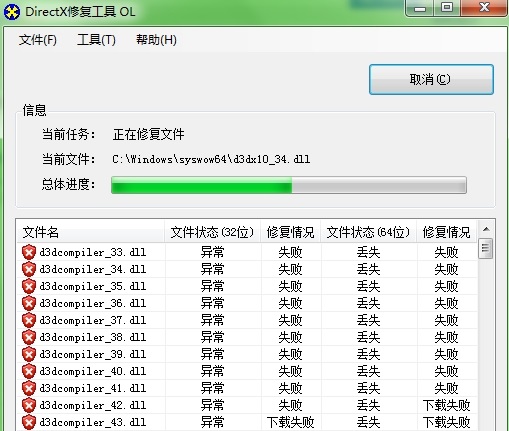Click red shield icon beside d3dcompiler_34.dll
Screen dimensions: 509x431
pos(29,269)
